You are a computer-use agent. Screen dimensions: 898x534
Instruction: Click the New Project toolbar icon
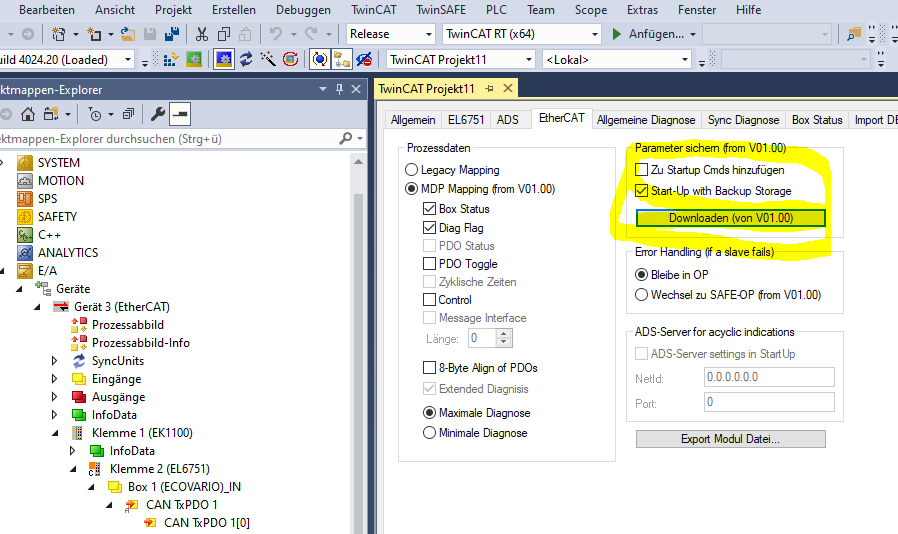[58, 34]
